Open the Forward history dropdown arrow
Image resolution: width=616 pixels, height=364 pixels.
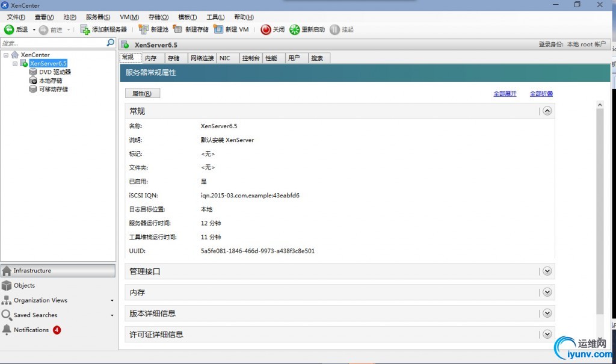(69, 30)
